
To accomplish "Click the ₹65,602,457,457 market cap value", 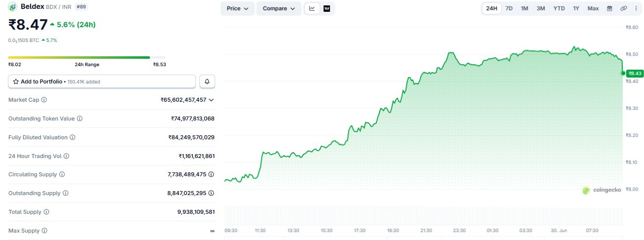I will pos(183,100).
